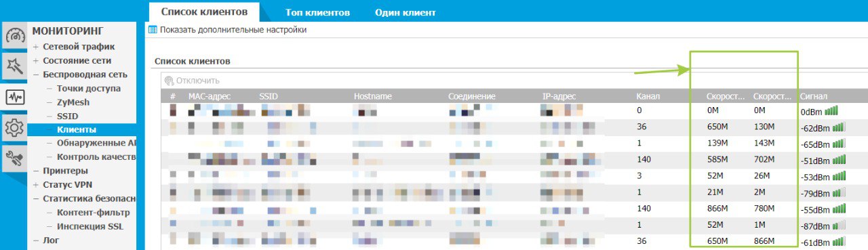Image resolution: width=868 pixels, height=250 pixels.
Task: Open Configuration gear icon in sidebar
Action: [x=14, y=127]
